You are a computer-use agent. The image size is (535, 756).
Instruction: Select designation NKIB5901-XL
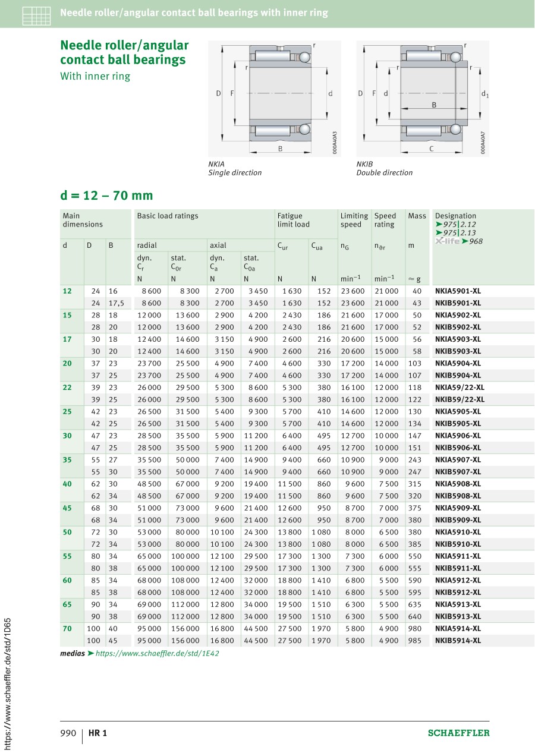tap(458, 303)
